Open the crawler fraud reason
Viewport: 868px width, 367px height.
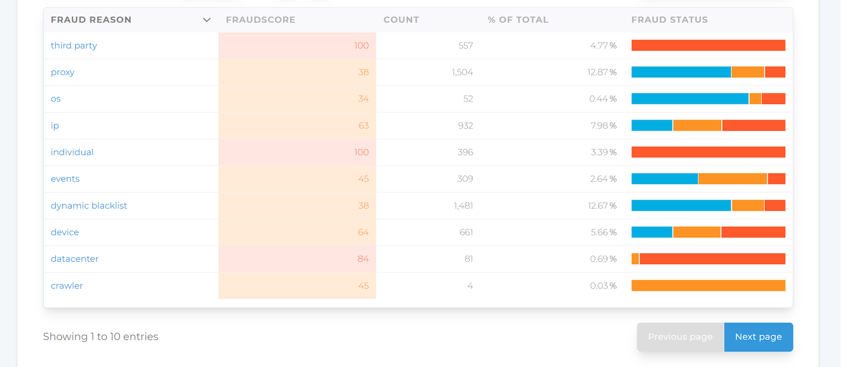(x=67, y=286)
